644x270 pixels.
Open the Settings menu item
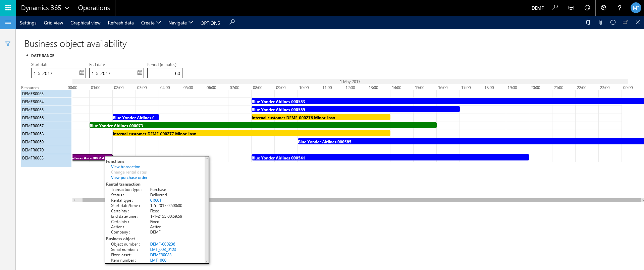coord(28,23)
